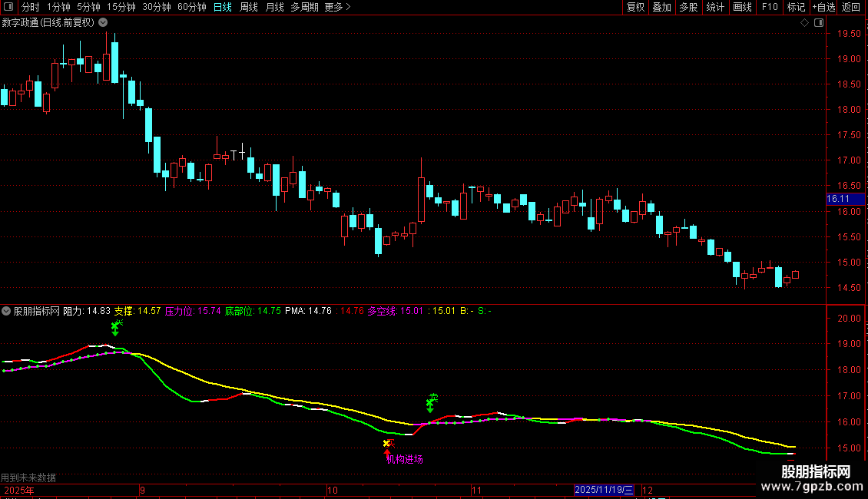Select the 日线 daily period
The height and width of the screenshot is (499, 868).
(x=223, y=7)
